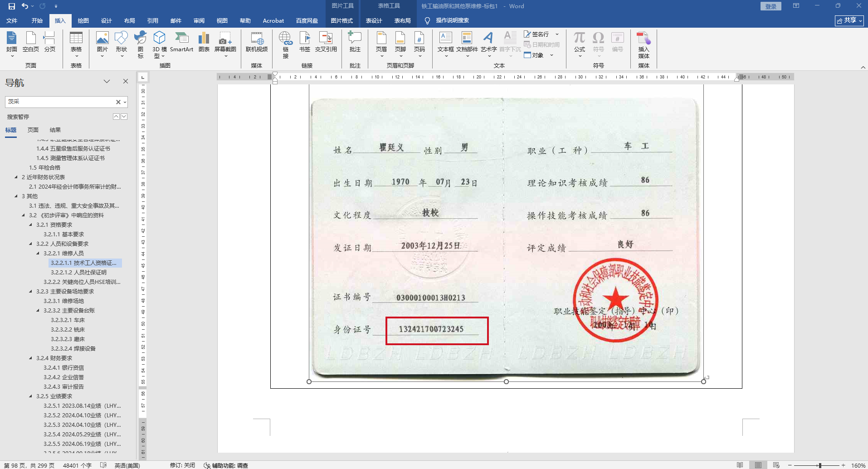The width and height of the screenshot is (868, 469).
Task: Go to heading 3.2.2.1.2 人员社保证明
Action: click(78, 272)
